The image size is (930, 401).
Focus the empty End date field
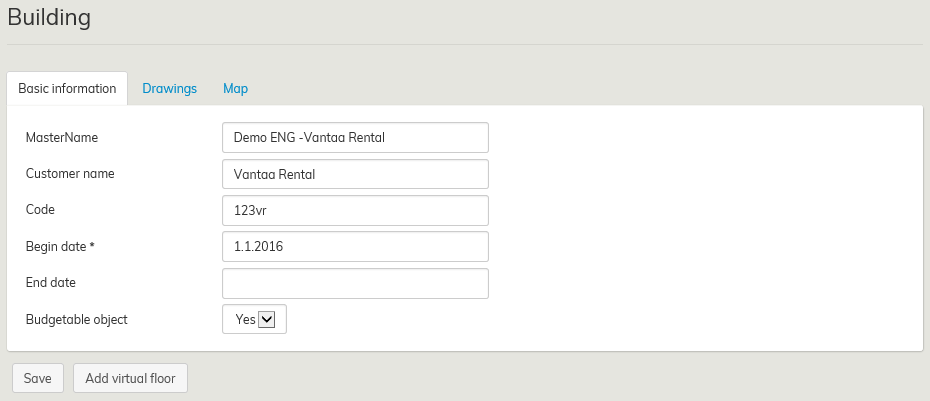click(355, 283)
